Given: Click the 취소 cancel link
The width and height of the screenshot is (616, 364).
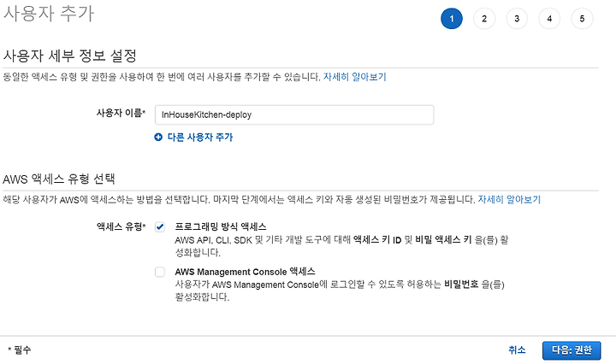Looking at the screenshot, I should pyautogui.click(x=517, y=349).
